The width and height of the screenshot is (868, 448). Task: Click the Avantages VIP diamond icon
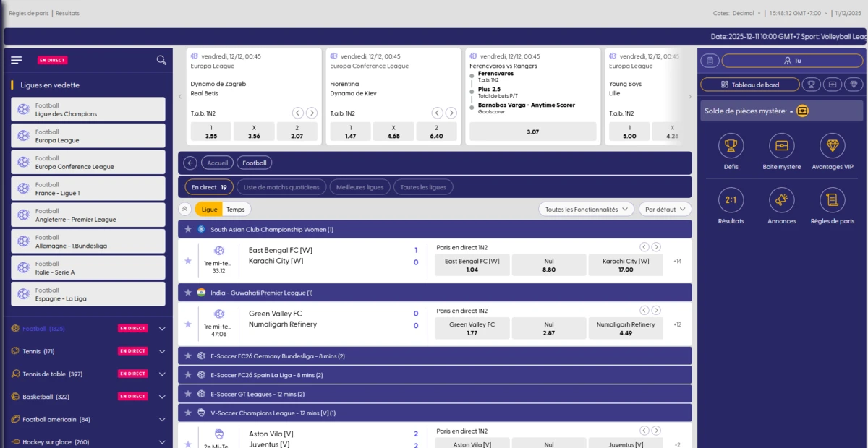(832, 147)
